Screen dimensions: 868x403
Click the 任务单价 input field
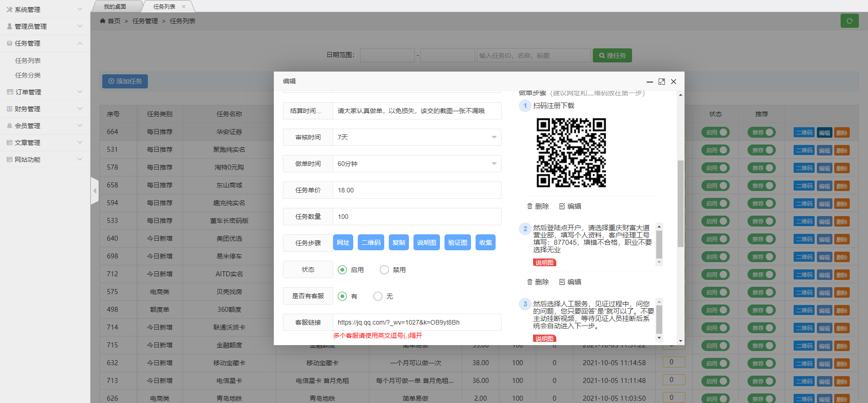point(417,190)
